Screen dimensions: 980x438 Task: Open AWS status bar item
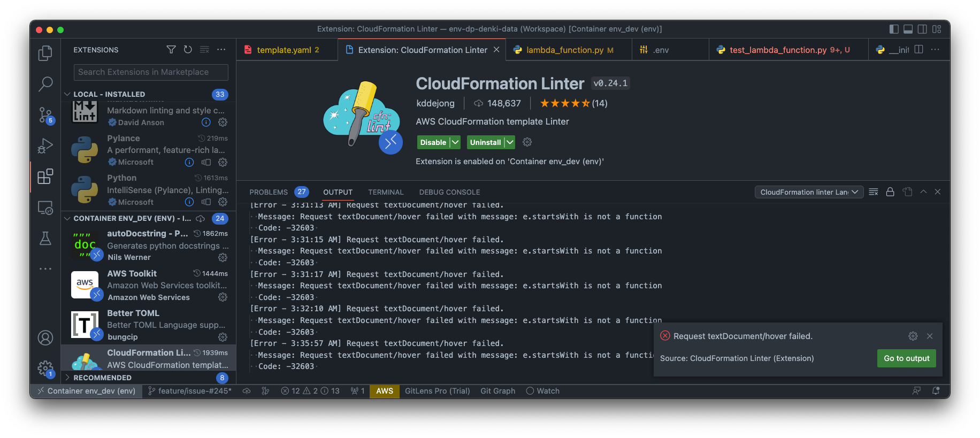coord(385,391)
